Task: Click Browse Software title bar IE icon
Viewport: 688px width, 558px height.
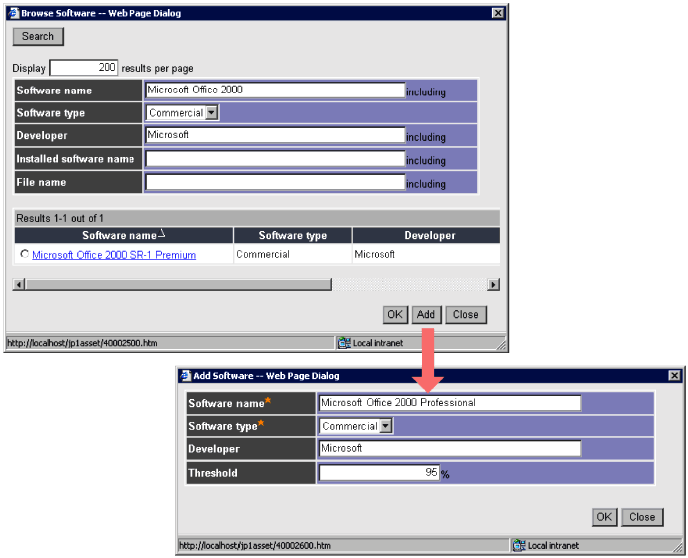Action: tap(14, 13)
